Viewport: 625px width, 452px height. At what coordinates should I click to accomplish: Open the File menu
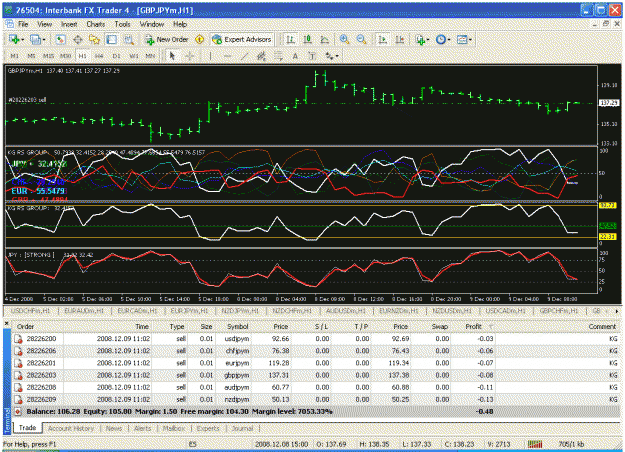(x=23, y=24)
